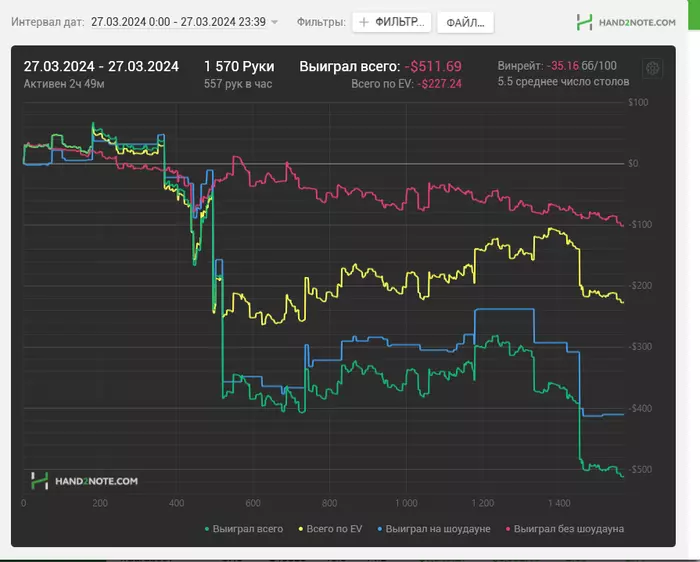The height and width of the screenshot is (562, 700).
Task: Click the 'ФИЛЬТР...' add filter button
Action: [x=392, y=22]
